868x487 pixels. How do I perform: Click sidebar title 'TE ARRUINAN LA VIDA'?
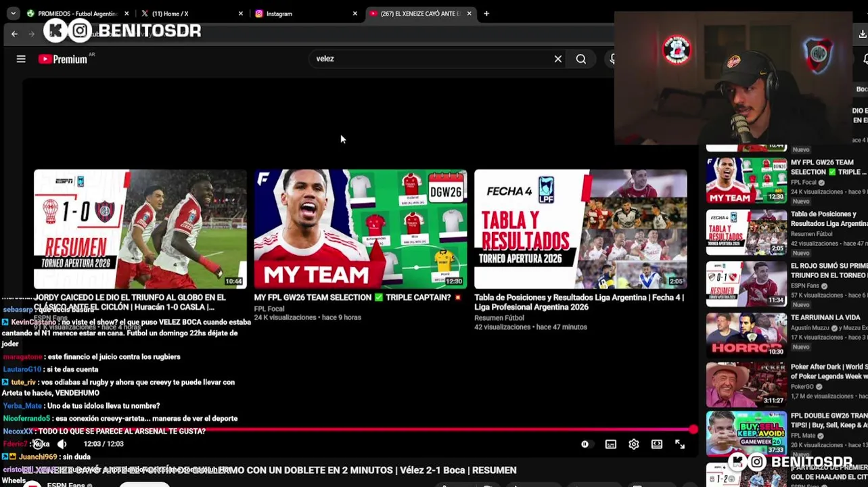(x=825, y=317)
